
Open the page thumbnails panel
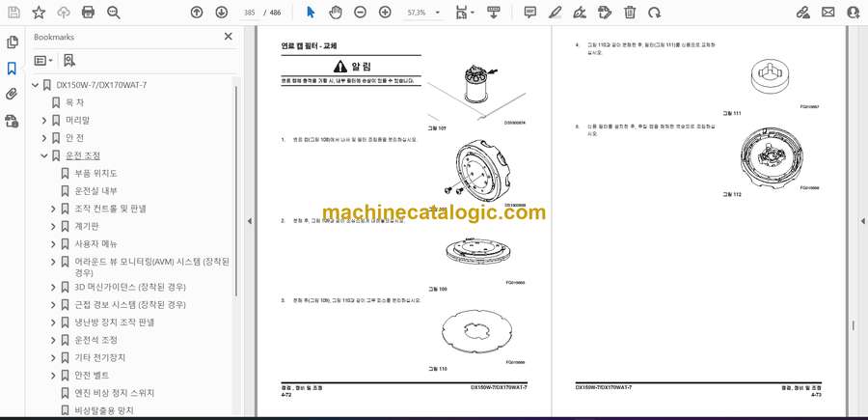pyautogui.click(x=12, y=42)
